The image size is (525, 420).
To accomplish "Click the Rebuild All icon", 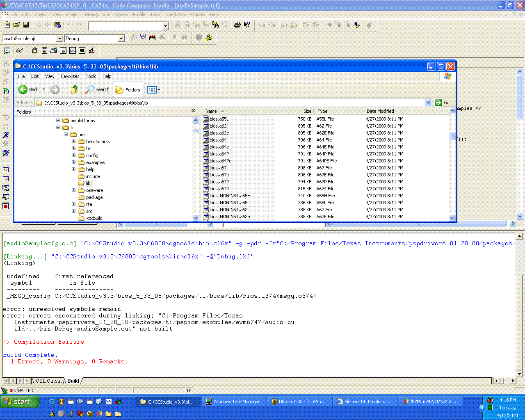I will (x=152, y=38).
